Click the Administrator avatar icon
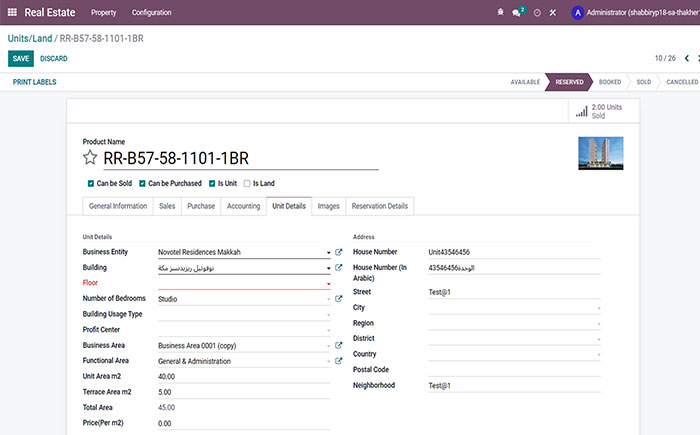Image resolution: width=700 pixels, height=435 pixels. click(578, 13)
